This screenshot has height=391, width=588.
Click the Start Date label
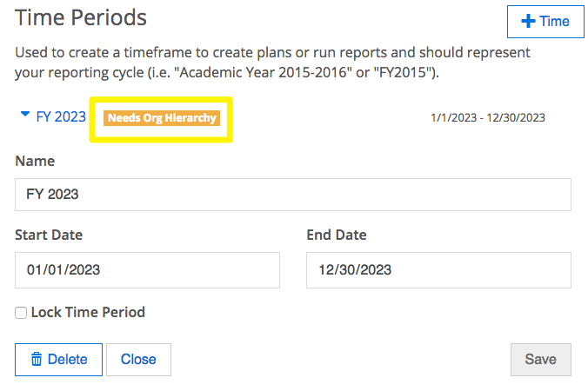point(49,235)
